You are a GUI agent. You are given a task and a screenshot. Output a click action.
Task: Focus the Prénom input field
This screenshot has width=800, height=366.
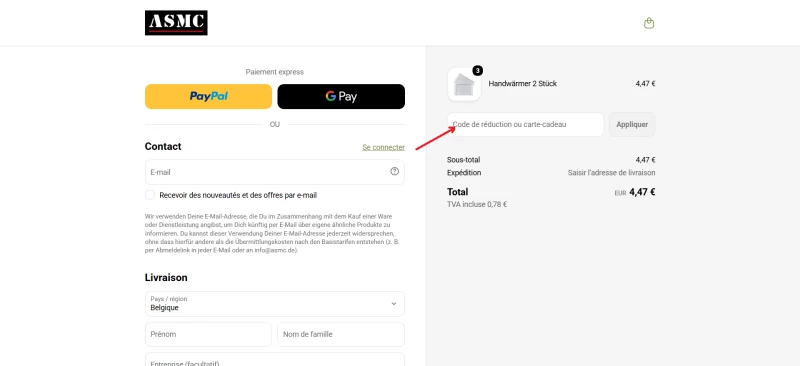[x=208, y=334]
